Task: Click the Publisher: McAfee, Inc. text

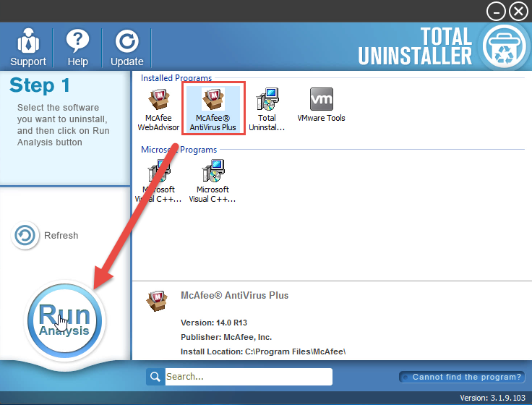Action: click(x=226, y=337)
